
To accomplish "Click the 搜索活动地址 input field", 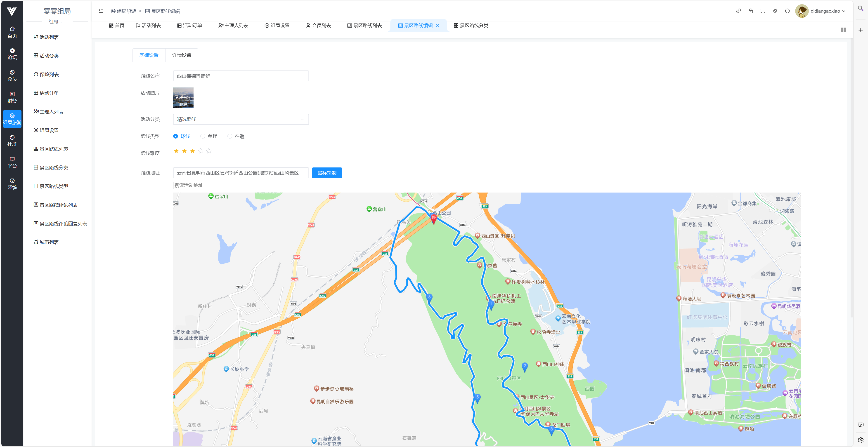I will [x=241, y=185].
